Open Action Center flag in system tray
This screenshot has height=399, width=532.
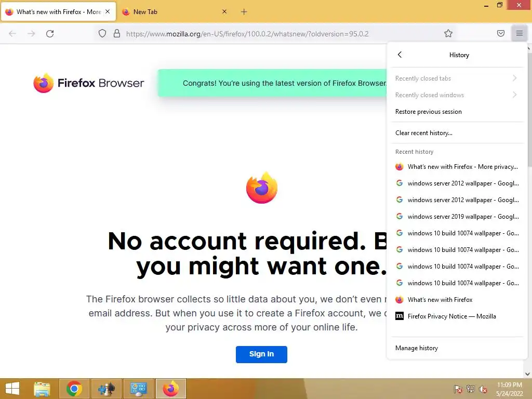(x=458, y=389)
